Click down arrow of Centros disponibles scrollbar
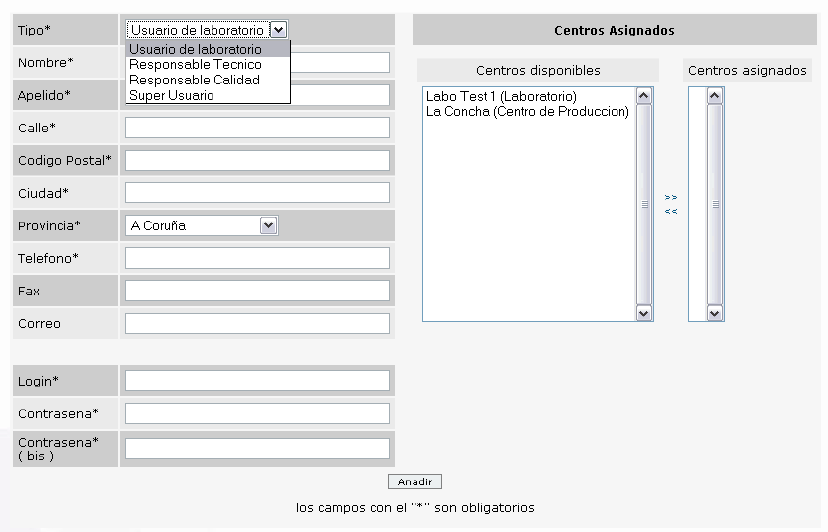This screenshot has height=532, width=828. 643,313
